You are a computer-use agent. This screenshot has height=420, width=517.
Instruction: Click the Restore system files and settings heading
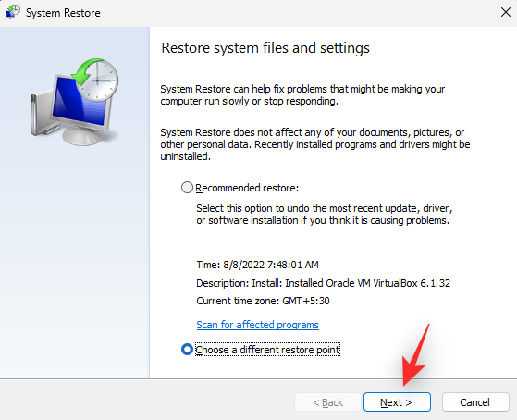coord(265,48)
